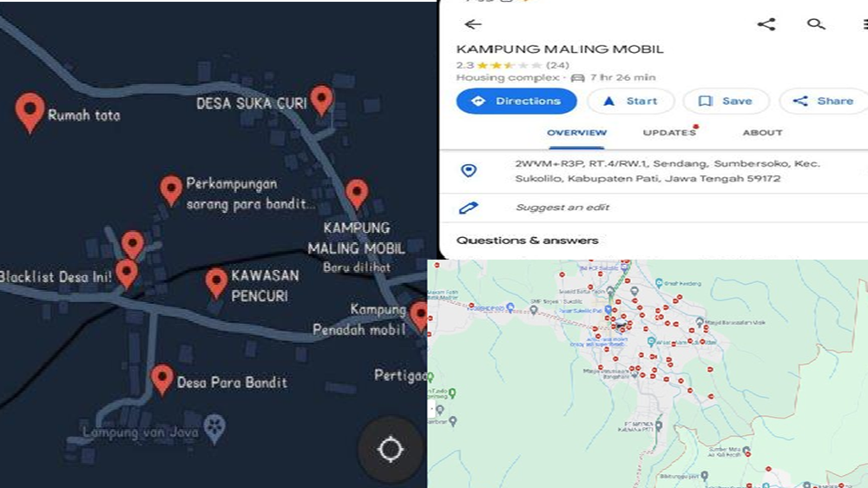This screenshot has height=488, width=868.
Task: Switch to the Updates tab
Action: click(x=669, y=132)
